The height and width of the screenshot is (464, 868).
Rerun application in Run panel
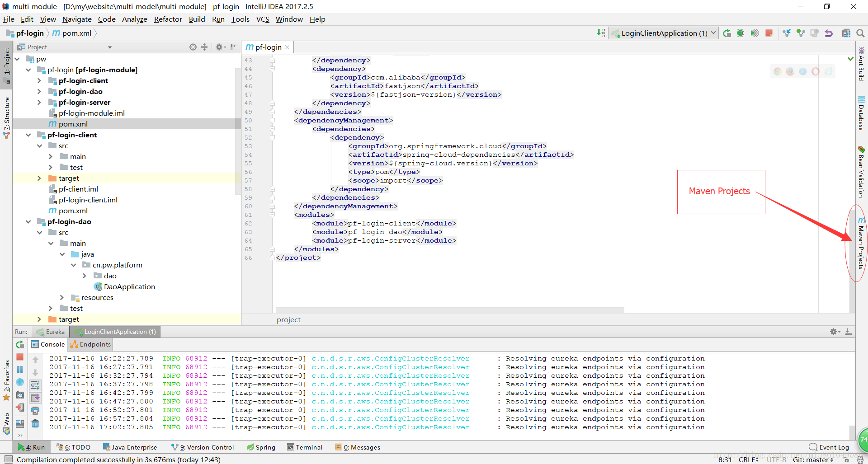click(20, 344)
